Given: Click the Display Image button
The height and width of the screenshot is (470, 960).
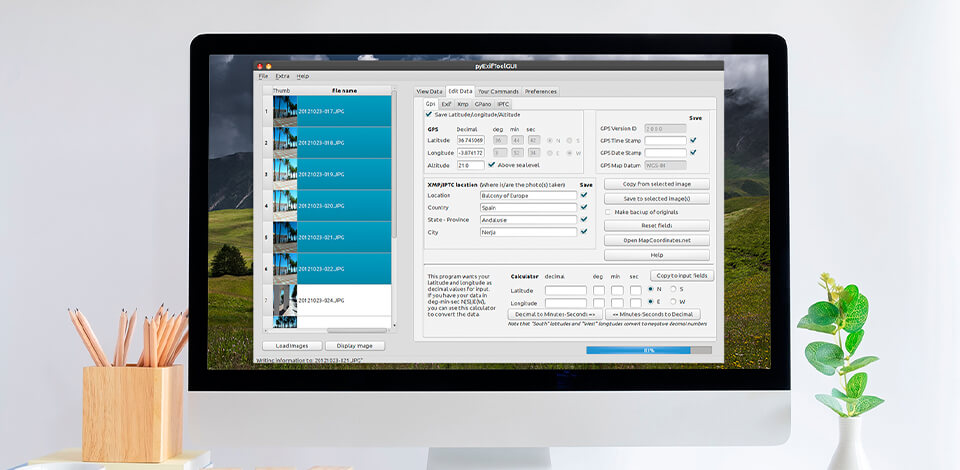Looking at the screenshot, I should [354, 346].
